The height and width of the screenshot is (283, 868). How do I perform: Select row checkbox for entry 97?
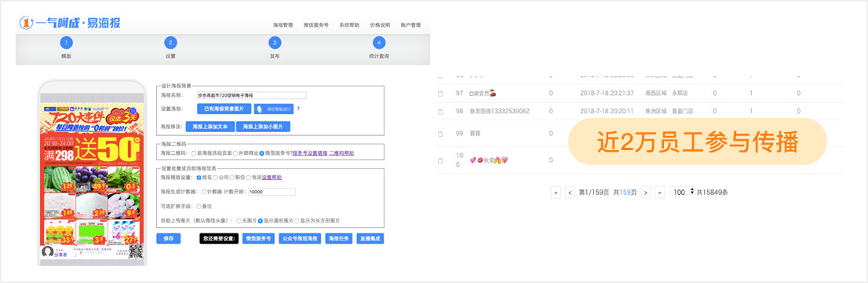pos(440,94)
